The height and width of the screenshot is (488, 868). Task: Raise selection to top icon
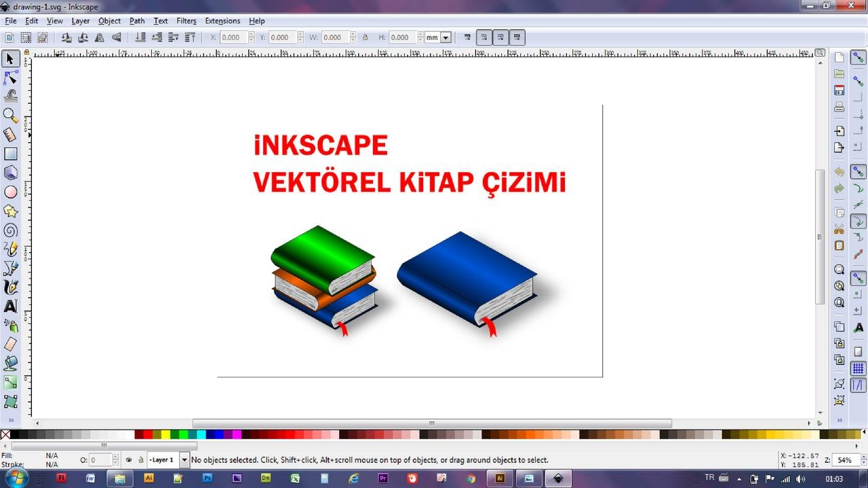(191, 37)
